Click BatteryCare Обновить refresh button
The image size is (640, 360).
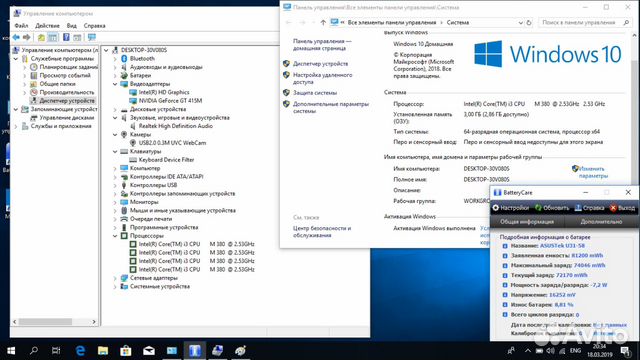552,208
